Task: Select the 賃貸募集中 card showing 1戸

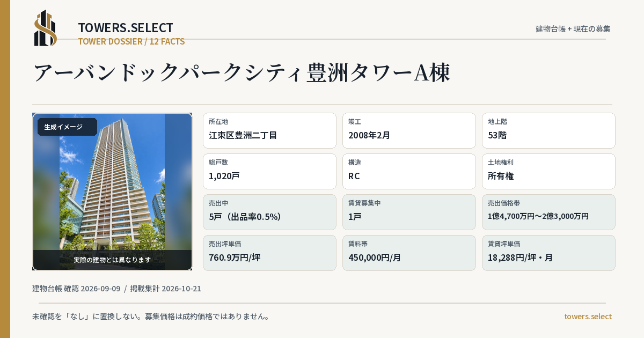Action: pos(409,212)
